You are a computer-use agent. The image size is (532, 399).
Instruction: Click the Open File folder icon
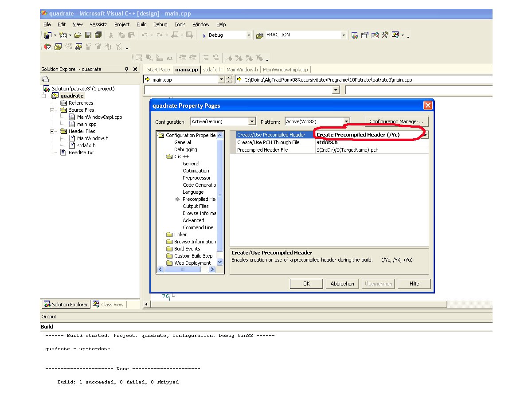point(78,35)
